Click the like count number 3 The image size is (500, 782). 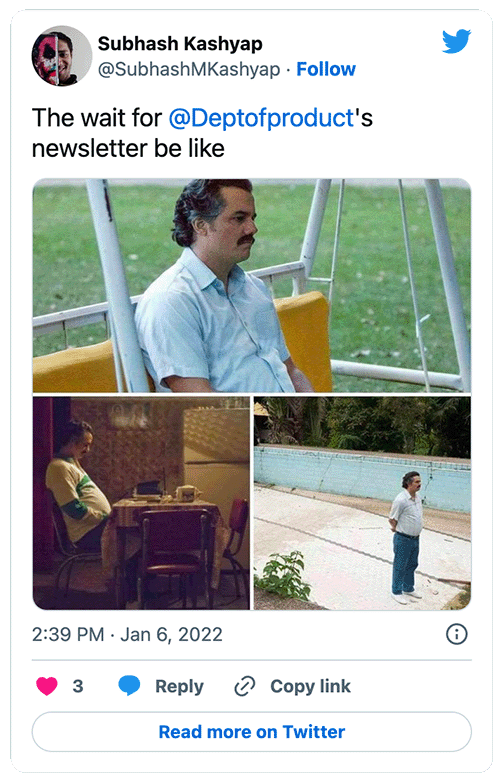point(78,686)
